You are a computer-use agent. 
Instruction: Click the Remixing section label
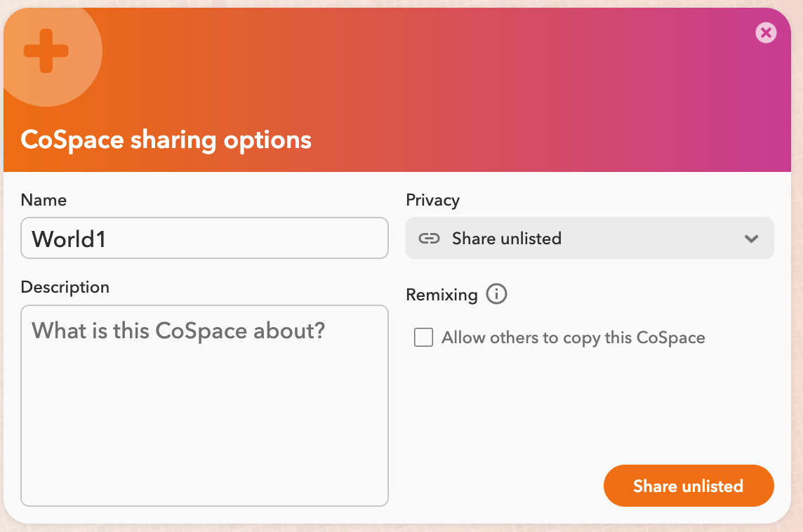pos(442,295)
